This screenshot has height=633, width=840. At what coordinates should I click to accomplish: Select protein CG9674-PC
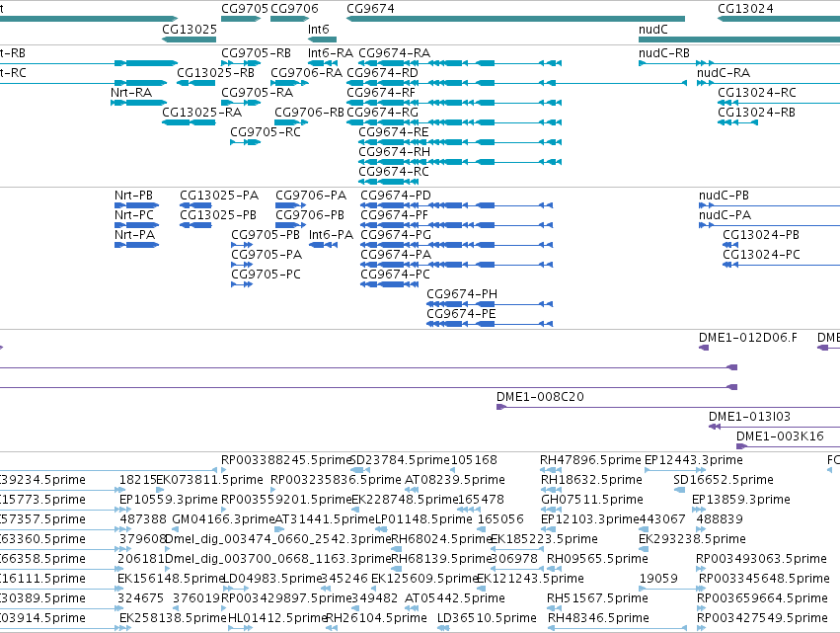pyautogui.click(x=396, y=275)
